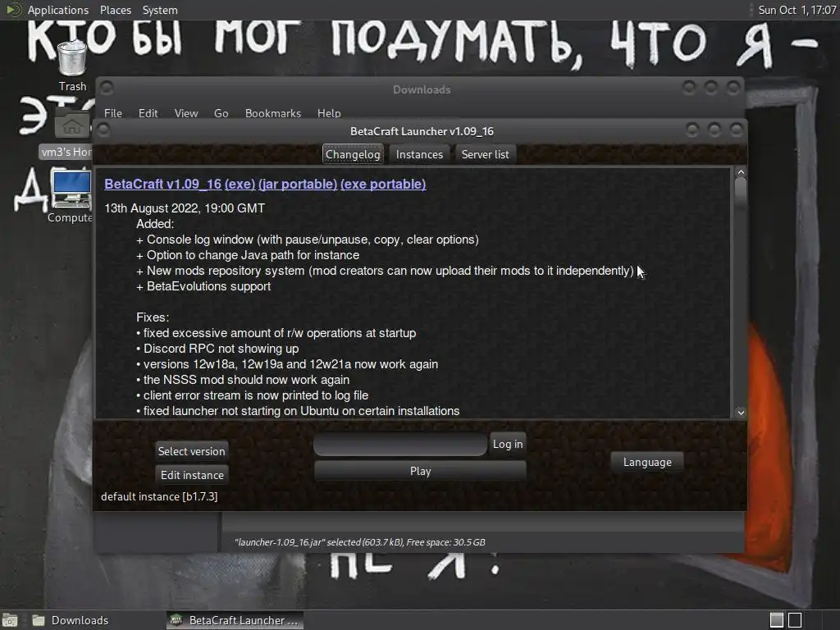Click 'Console log window' changelog line
Image resolution: width=840 pixels, height=630 pixels.
(x=308, y=240)
